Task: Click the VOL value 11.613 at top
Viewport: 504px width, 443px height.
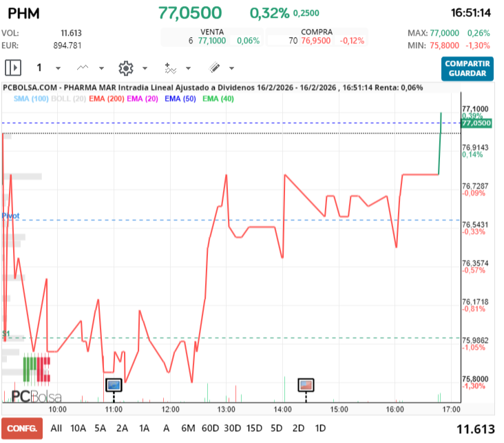Action: click(x=71, y=33)
